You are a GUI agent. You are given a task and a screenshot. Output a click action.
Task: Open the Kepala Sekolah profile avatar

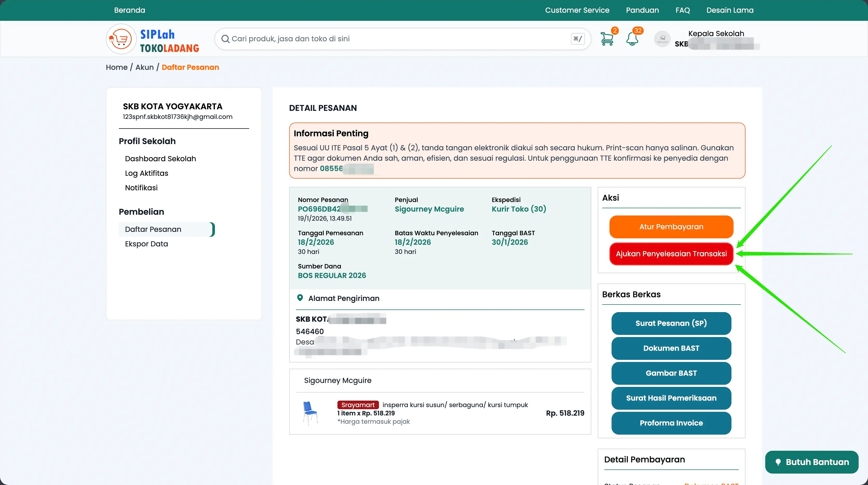coord(662,39)
